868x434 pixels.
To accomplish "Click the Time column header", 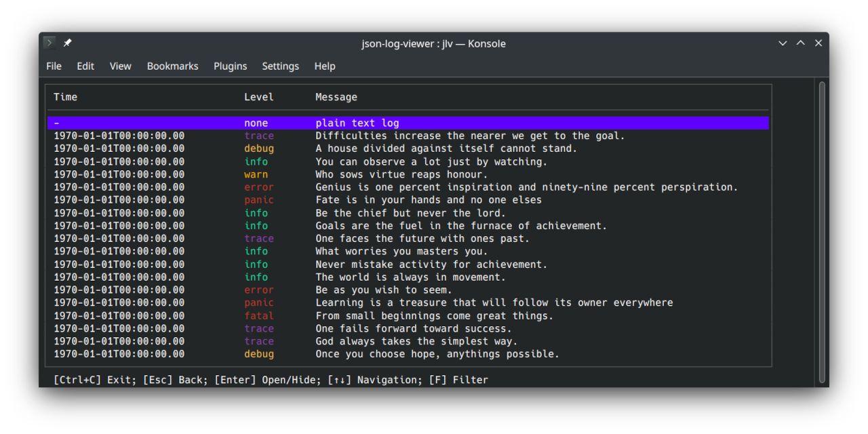I will click(65, 97).
